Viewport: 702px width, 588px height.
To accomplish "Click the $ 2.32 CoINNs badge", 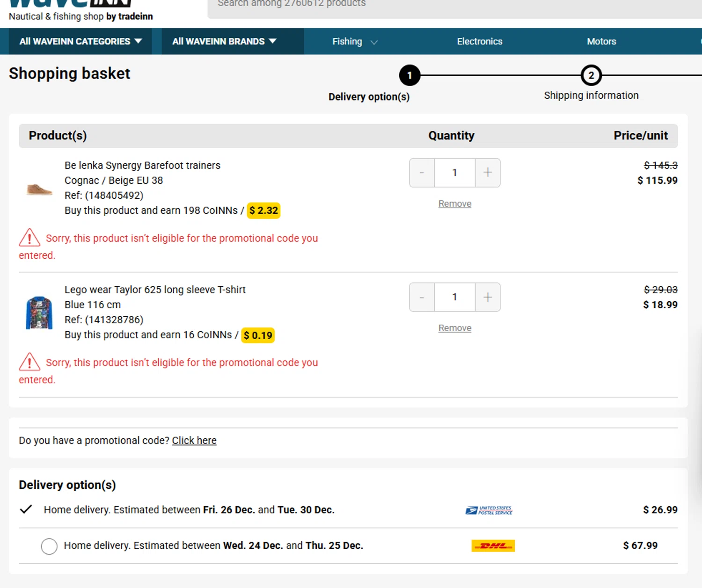I will coord(263,211).
